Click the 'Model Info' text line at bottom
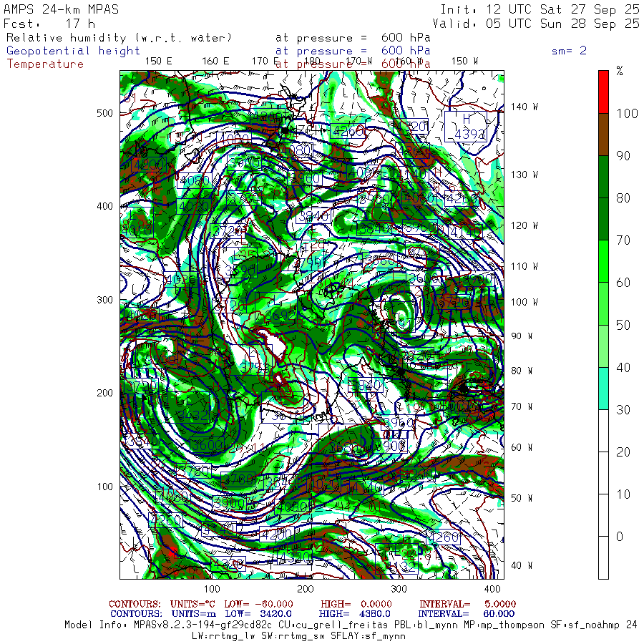 [x=351, y=624]
